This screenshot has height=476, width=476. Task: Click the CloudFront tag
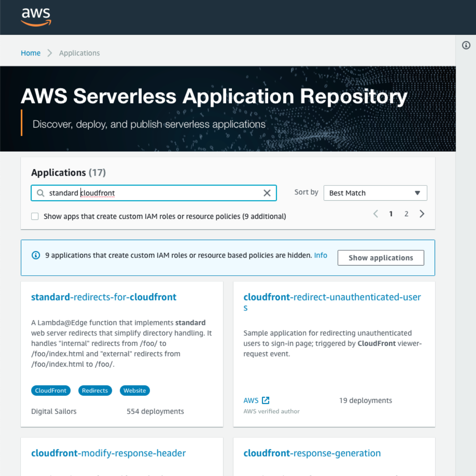tap(51, 390)
